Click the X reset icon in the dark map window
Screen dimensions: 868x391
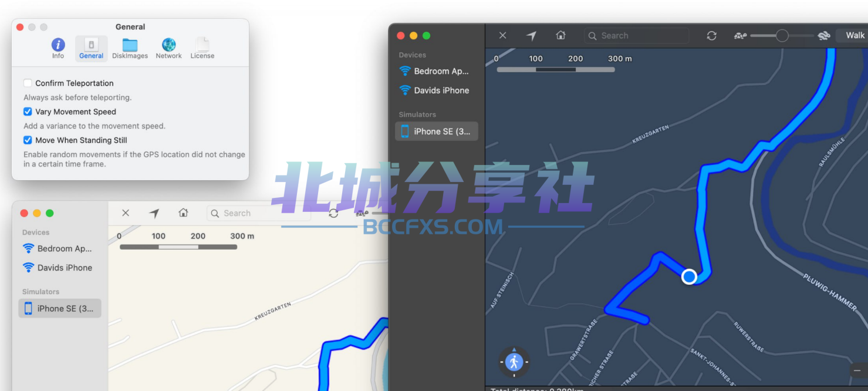coord(502,36)
